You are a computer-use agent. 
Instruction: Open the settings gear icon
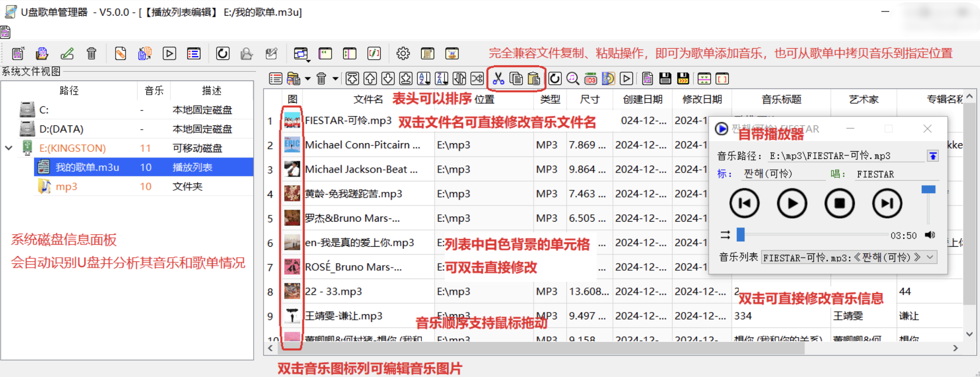coord(403,53)
